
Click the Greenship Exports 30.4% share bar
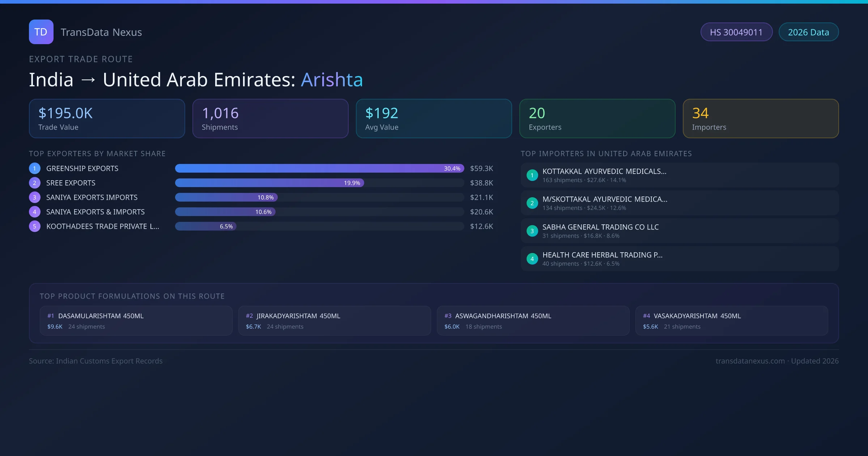tap(319, 168)
